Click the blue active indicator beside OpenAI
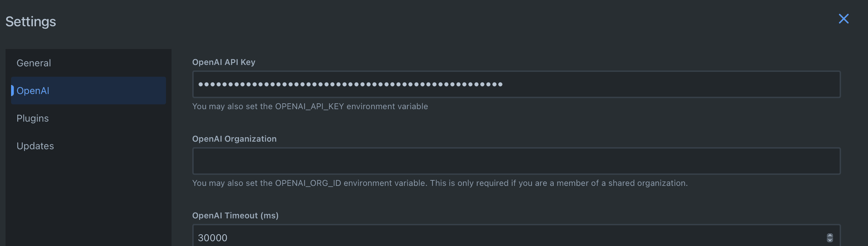 pyautogui.click(x=12, y=91)
